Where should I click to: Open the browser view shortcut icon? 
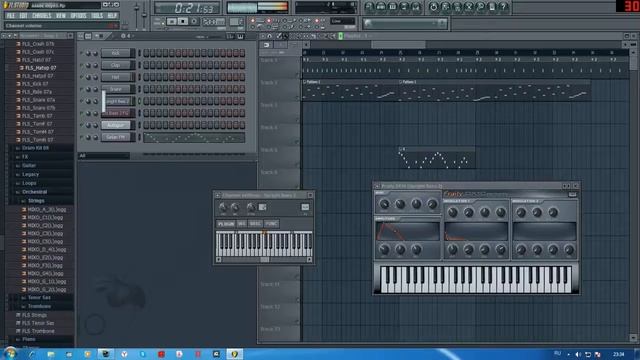(x=404, y=7)
